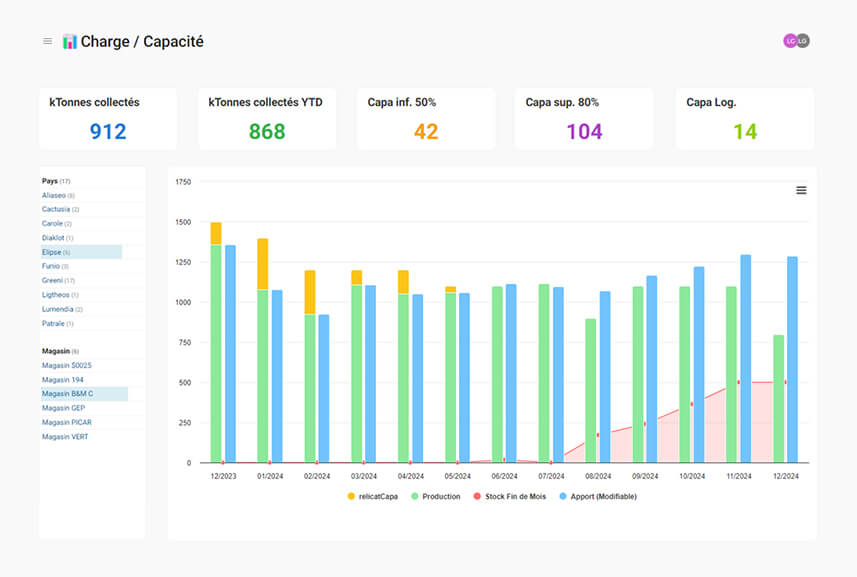Viewport: 857px width, 577px height.
Task: Click the blue Apport bar for 11/2024
Action: [x=746, y=358]
